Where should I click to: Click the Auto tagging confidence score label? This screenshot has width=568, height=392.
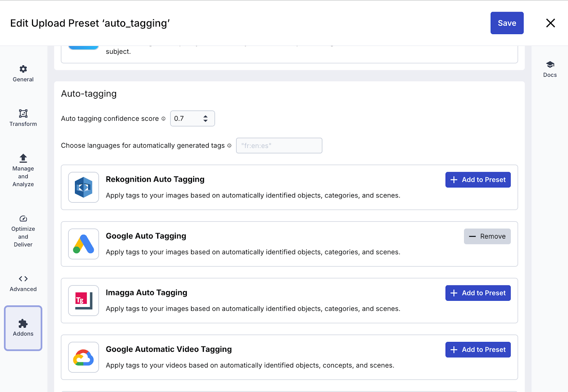click(x=110, y=119)
